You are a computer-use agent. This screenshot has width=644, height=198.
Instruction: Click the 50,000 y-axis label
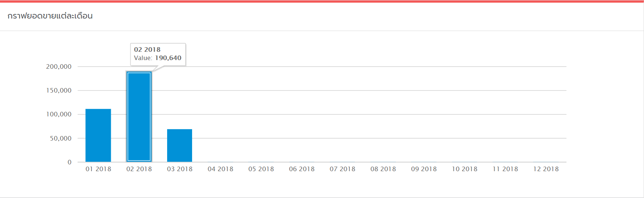(61, 138)
